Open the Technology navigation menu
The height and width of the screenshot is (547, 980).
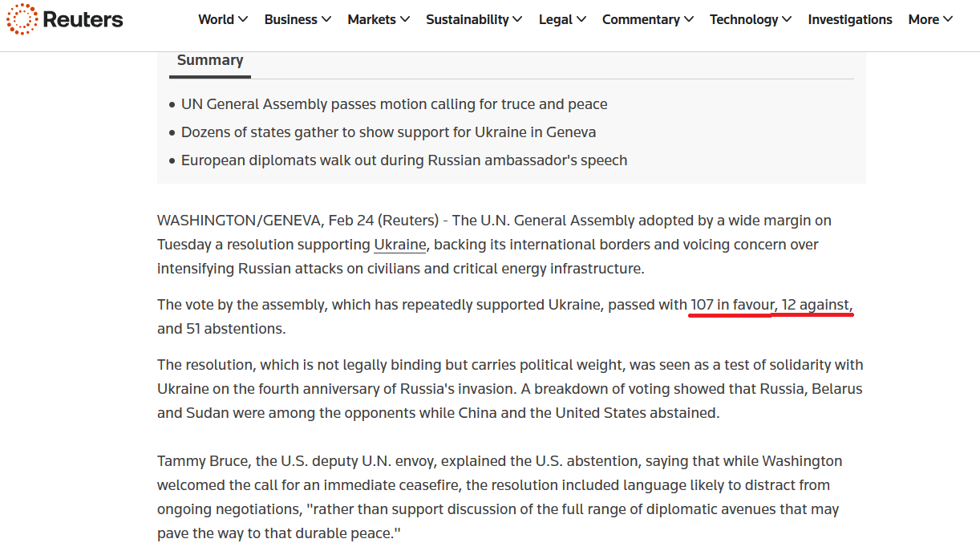(x=743, y=19)
